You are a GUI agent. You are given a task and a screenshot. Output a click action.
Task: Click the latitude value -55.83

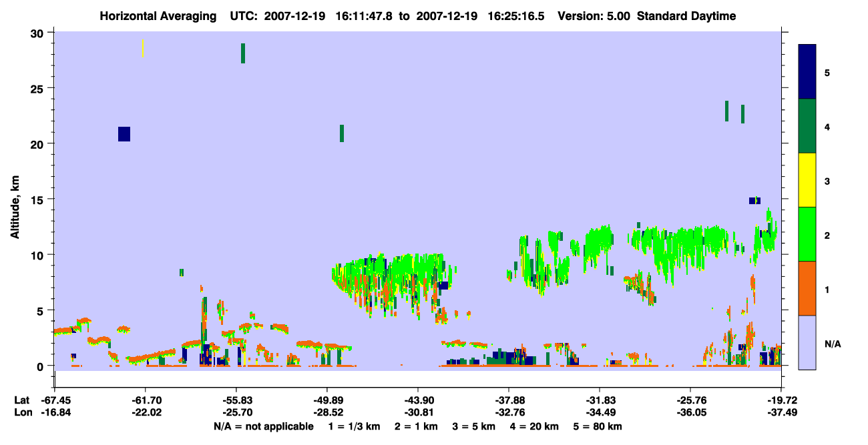point(236,400)
